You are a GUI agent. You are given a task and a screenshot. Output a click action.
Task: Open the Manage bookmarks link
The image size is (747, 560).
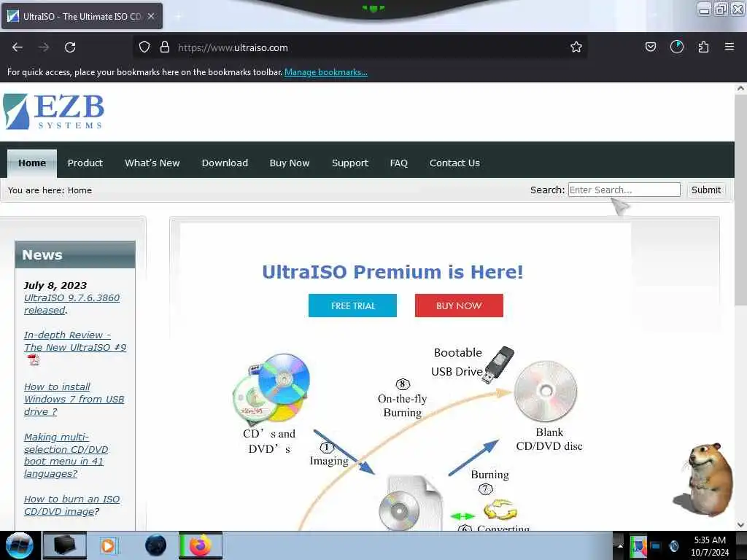pyautogui.click(x=326, y=72)
